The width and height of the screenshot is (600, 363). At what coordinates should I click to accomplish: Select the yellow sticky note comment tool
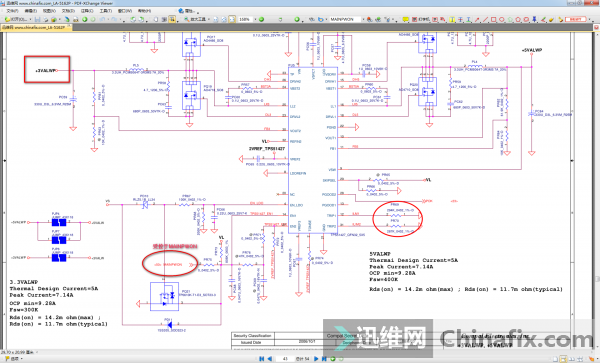tap(406, 19)
